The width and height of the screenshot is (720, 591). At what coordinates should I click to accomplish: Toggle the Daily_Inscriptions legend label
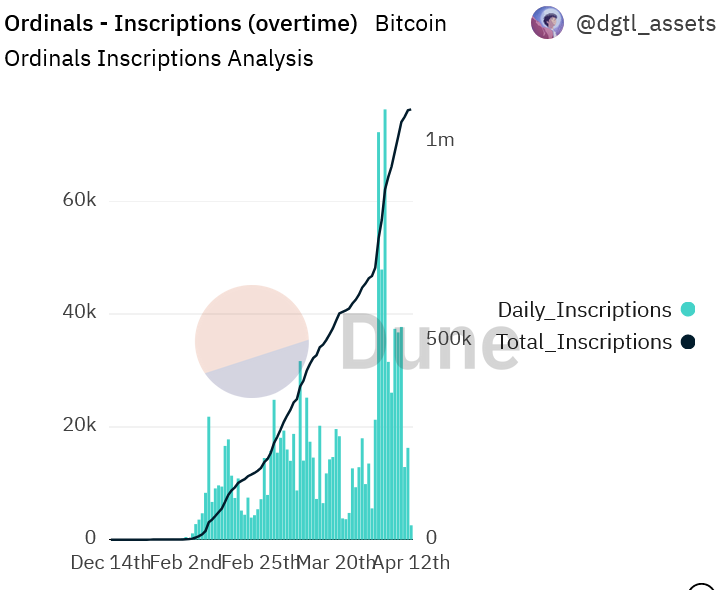(x=584, y=310)
